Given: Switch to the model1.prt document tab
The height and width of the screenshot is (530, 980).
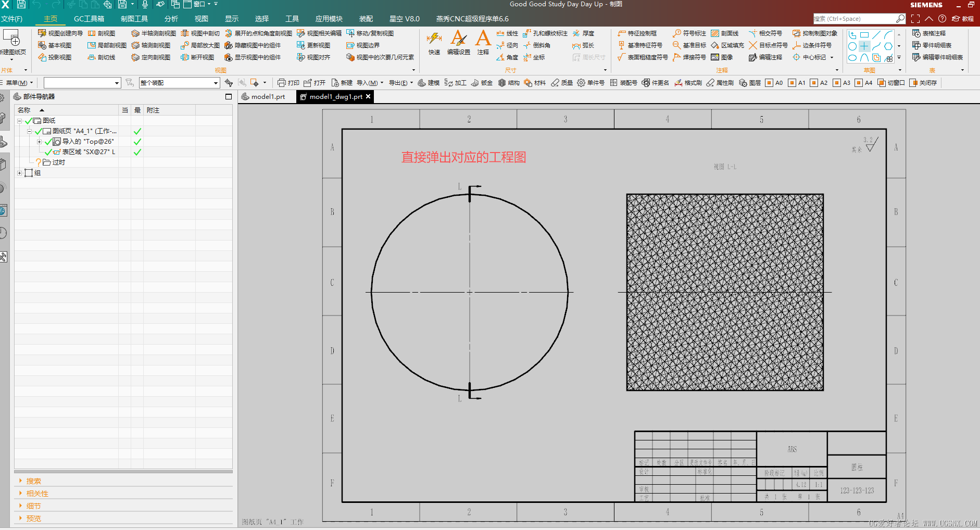Looking at the screenshot, I should (263, 97).
